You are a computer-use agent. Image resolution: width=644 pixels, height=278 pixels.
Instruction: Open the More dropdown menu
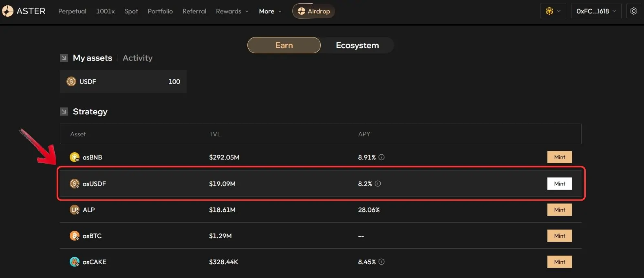click(270, 11)
